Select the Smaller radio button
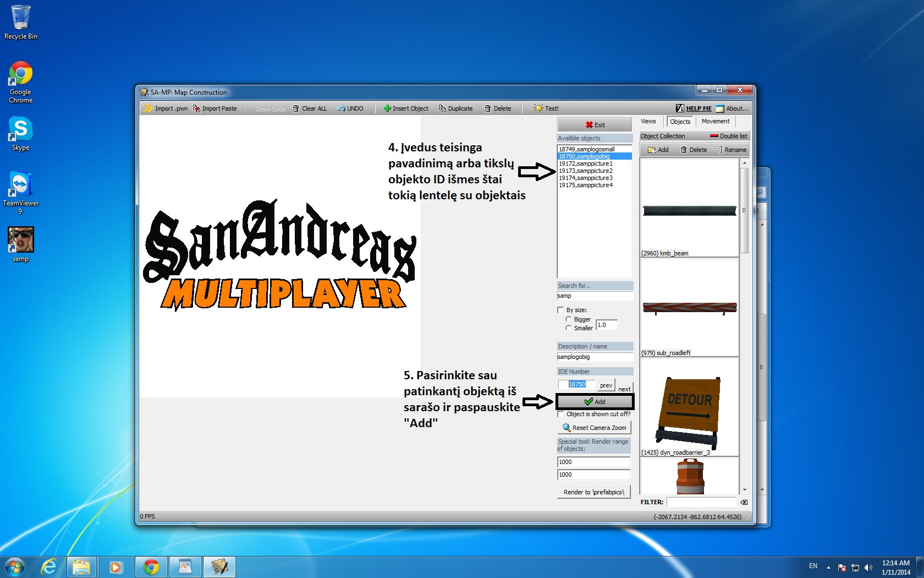Image resolution: width=924 pixels, height=578 pixels. coord(568,328)
